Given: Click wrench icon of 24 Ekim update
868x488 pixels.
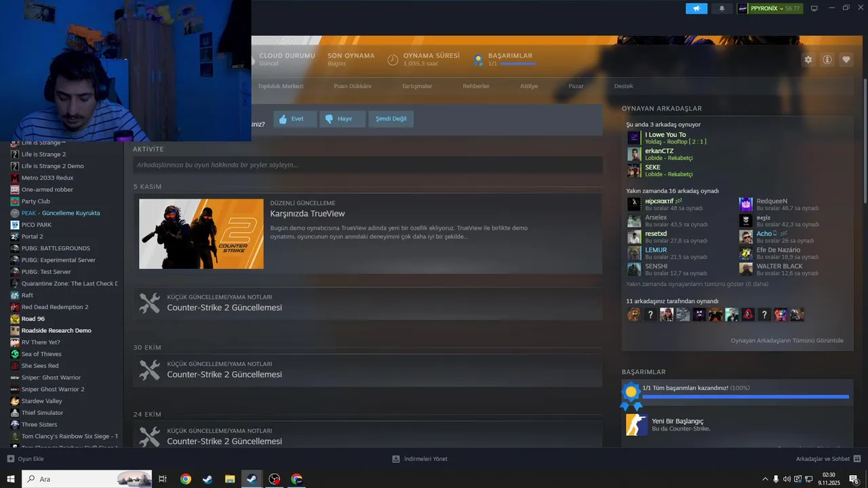Looking at the screenshot, I should pos(150,437).
